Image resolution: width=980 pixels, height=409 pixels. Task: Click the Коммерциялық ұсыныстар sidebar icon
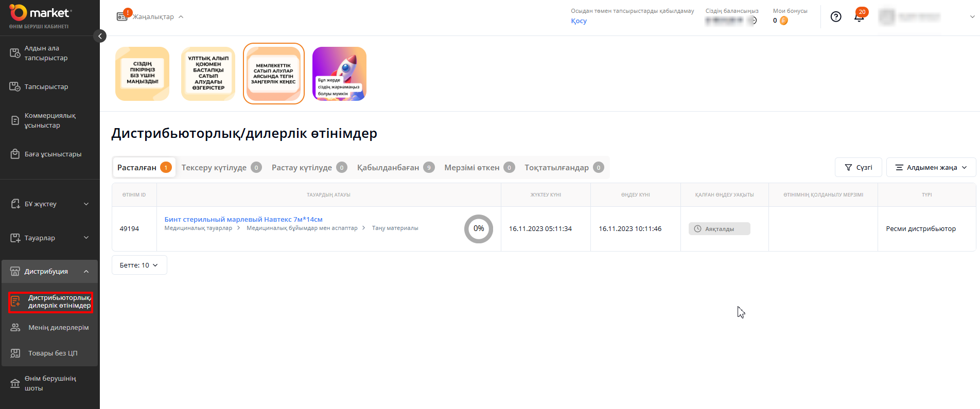(15, 120)
